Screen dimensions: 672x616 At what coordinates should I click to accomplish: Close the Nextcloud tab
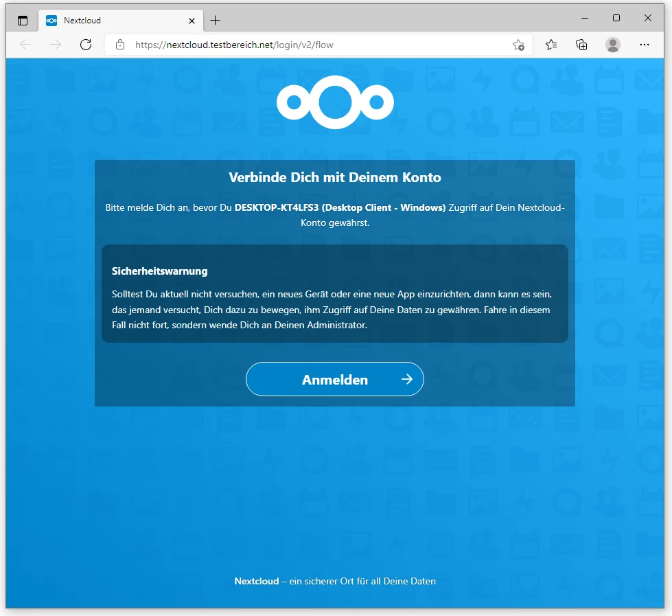tap(192, 21)
